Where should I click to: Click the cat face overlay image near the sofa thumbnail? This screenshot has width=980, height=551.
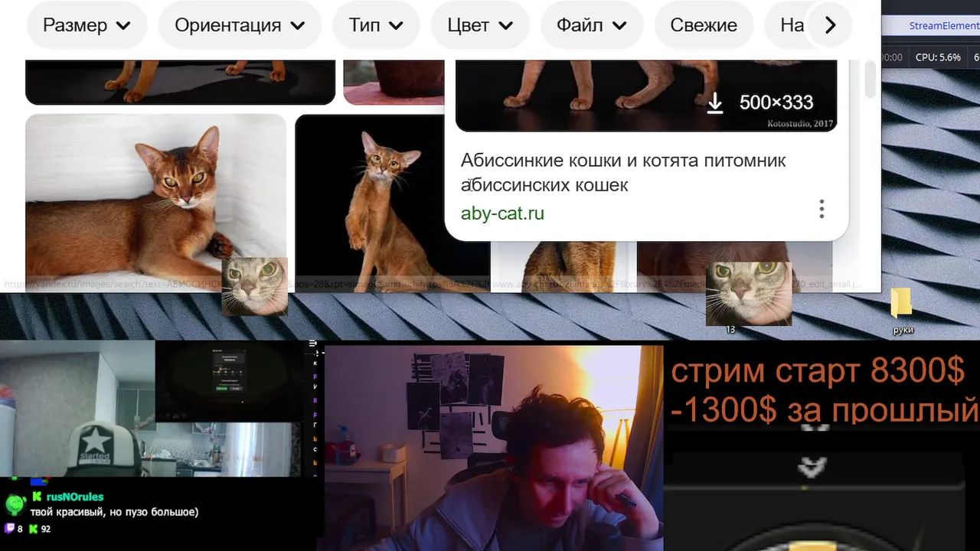254,286
